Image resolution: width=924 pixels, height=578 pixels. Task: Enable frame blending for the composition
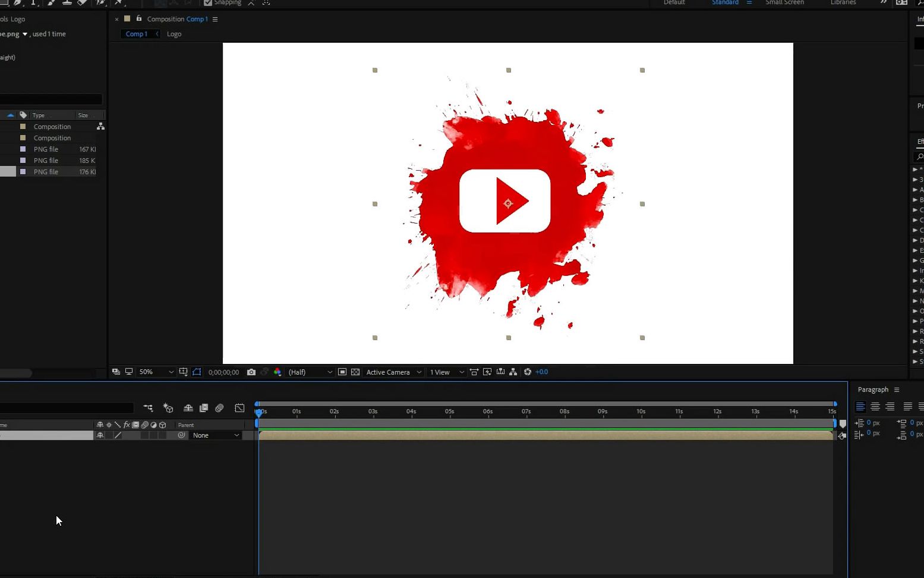(x=204, y=408)
